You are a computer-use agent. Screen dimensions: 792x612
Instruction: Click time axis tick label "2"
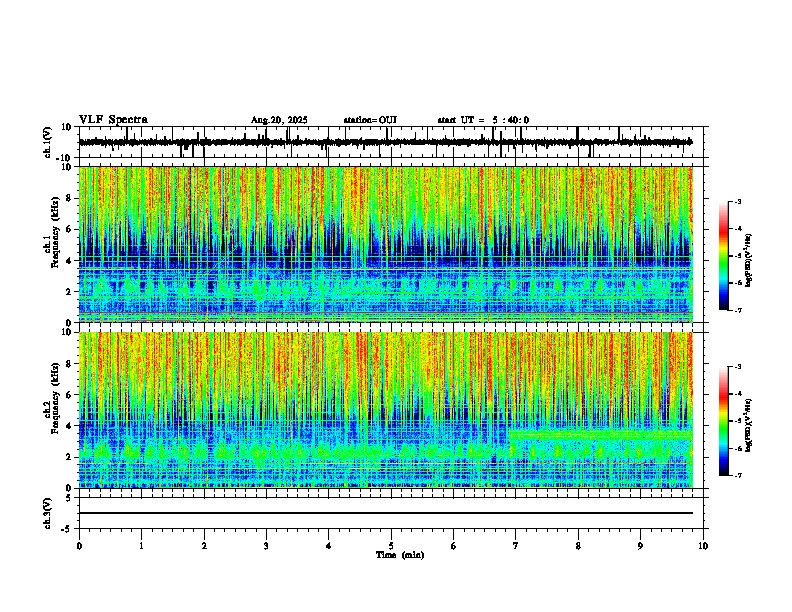point(204,546)
